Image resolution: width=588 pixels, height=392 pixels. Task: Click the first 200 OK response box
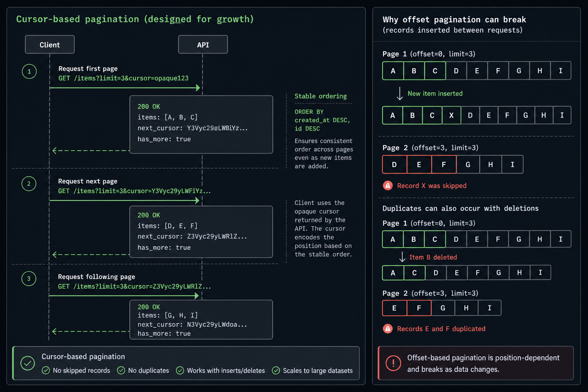(201, 124)
